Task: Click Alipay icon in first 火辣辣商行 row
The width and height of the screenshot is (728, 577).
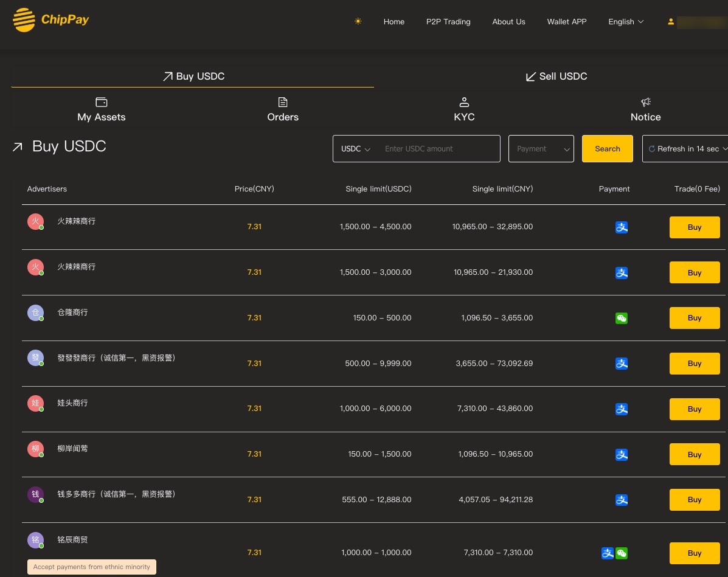Action: click(622, 227)
